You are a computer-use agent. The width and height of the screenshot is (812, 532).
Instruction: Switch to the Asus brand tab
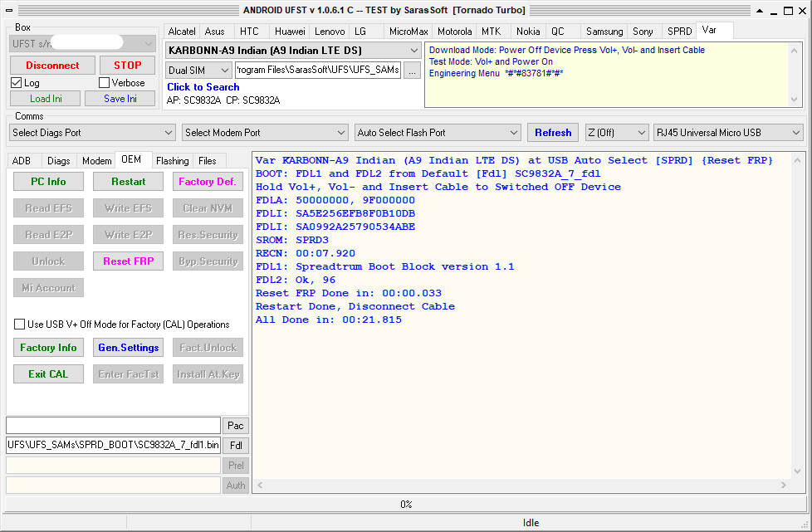click(215, 32)
